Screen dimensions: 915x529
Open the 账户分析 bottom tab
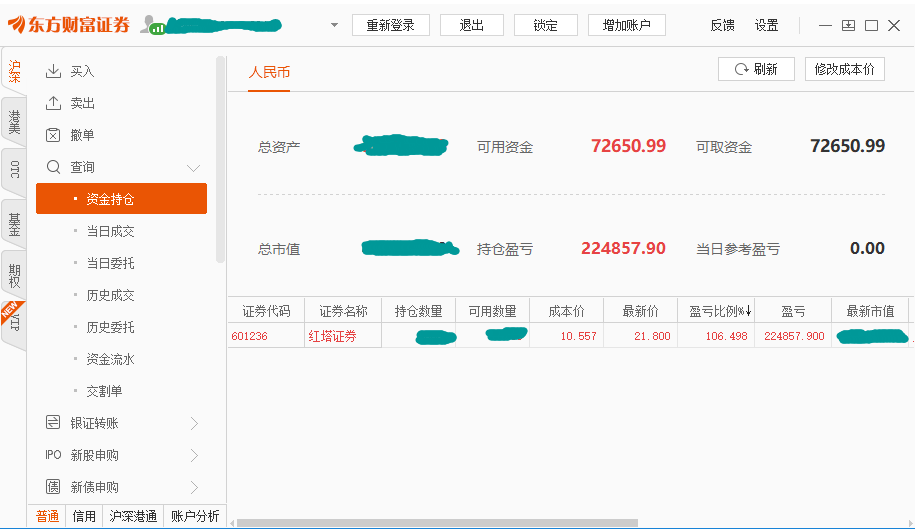coord(195,516)
